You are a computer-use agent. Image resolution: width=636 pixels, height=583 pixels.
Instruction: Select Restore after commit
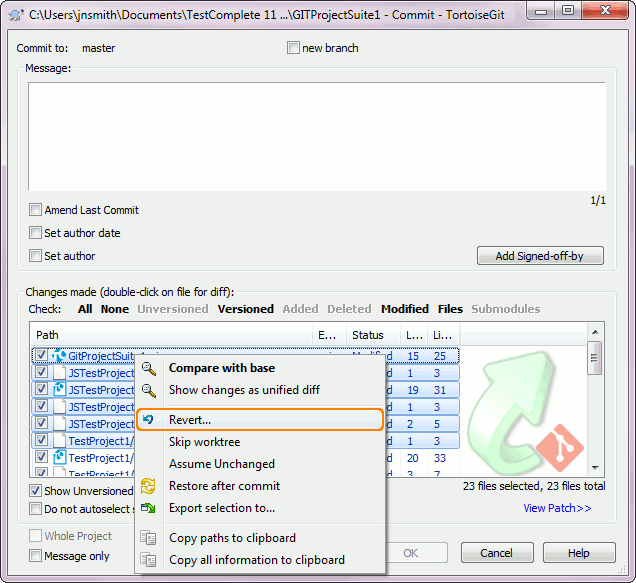(x=260, y=486)
